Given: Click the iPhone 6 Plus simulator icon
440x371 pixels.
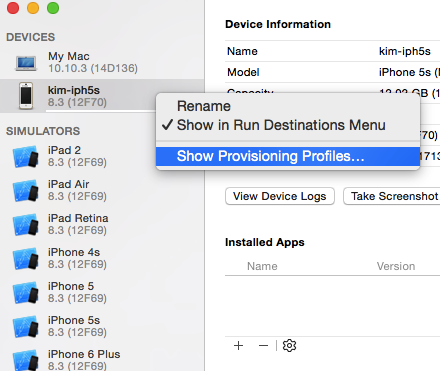Looking at the screenshot, I should [26, 360].
